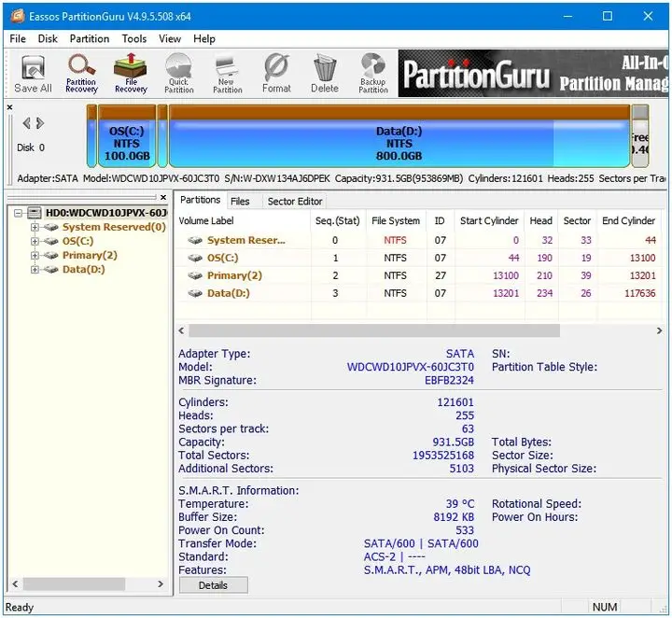This screenshot has height=618, width=672.
Task: Go to next disk arrow
Action: pyautogui.click(x=40, y=123)
